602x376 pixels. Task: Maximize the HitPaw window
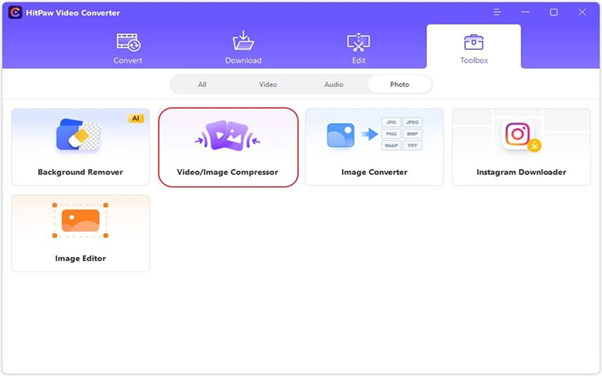(554, 12)
